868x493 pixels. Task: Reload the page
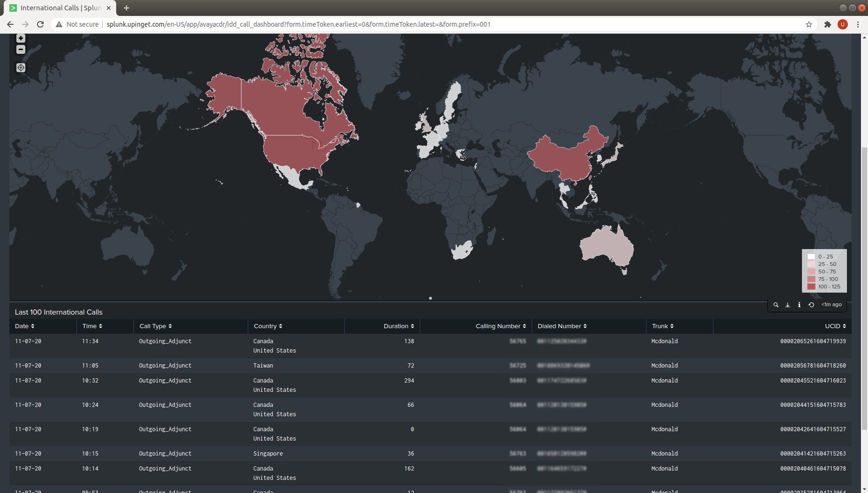(x=40, y=24)
